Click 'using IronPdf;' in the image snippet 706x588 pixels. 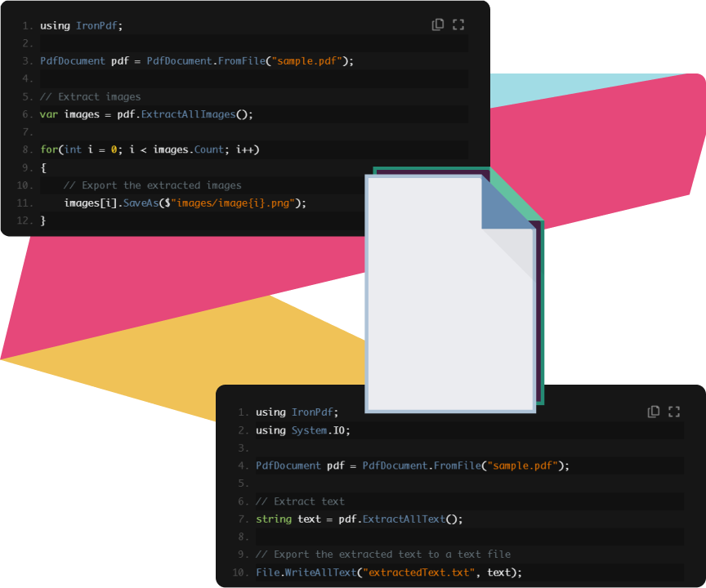[x=81, y=25]
